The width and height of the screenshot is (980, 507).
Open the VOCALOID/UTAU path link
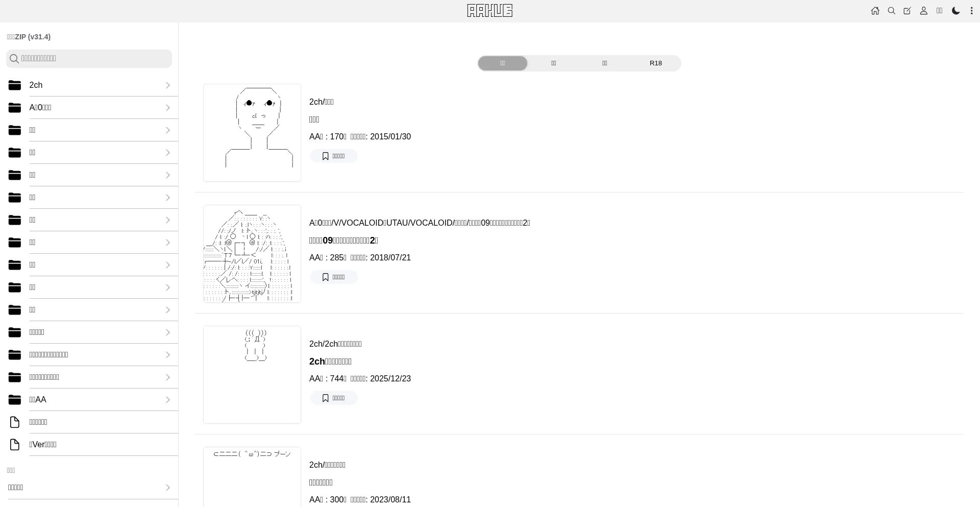(419, 223)
